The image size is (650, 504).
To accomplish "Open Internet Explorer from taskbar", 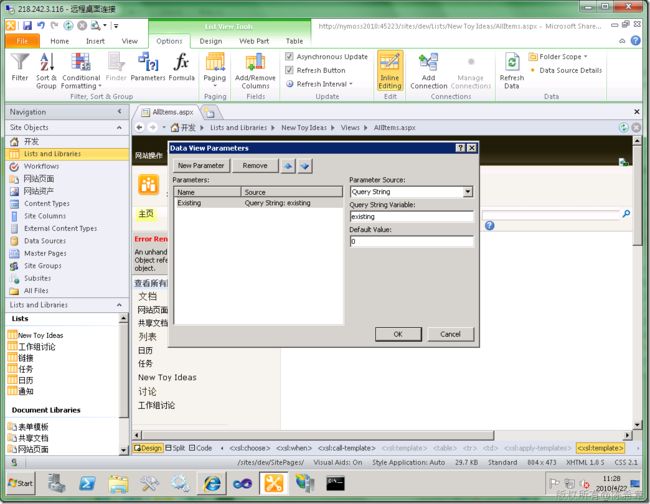I will tap(212, 483).
